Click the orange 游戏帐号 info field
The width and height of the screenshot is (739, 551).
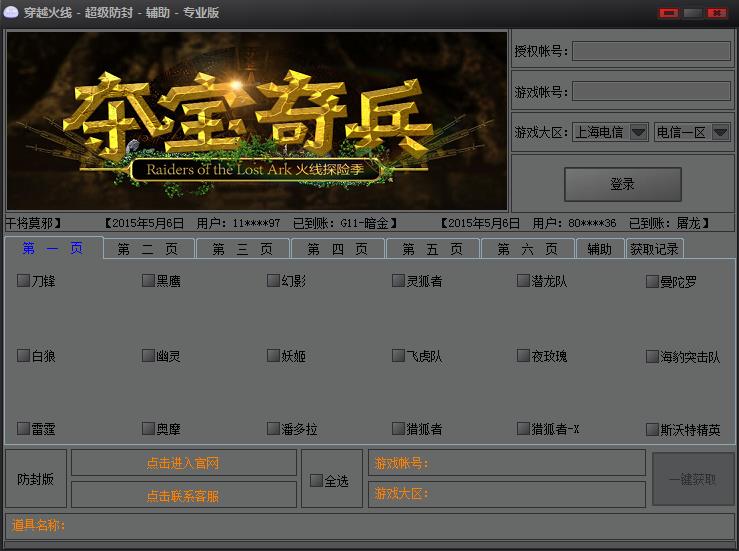click(x=507, y=463)
